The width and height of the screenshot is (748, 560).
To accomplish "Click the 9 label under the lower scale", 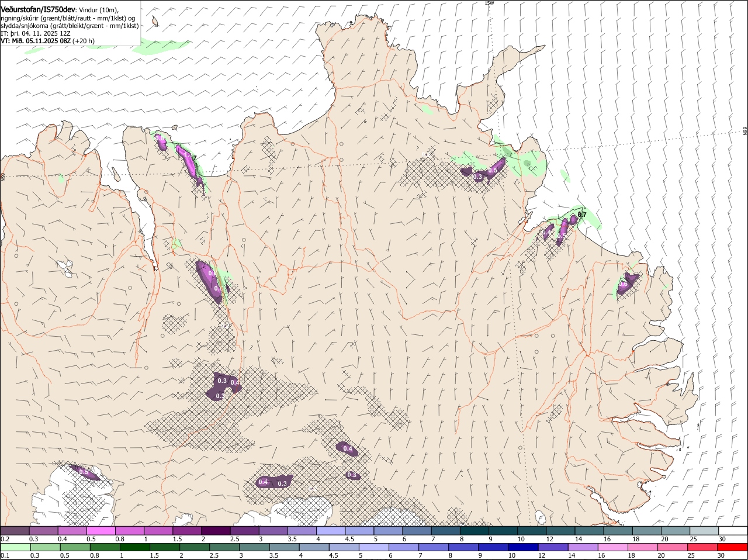I will [480, 555].
